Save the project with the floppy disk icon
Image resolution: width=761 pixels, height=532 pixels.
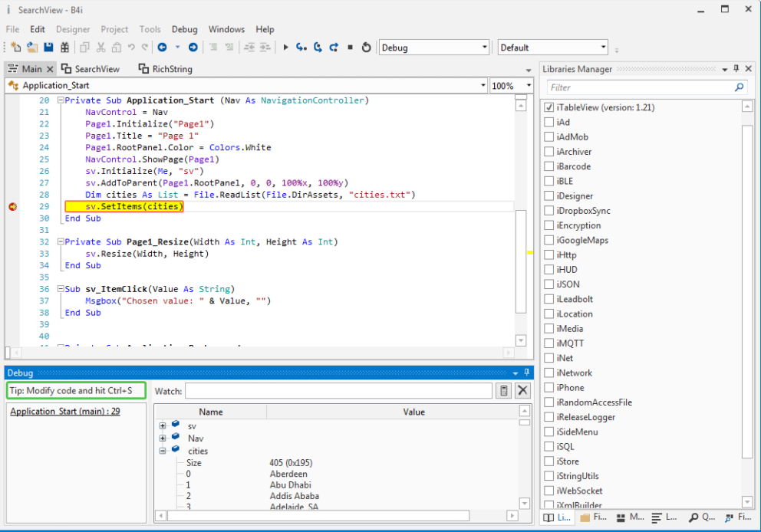[48, 47]
